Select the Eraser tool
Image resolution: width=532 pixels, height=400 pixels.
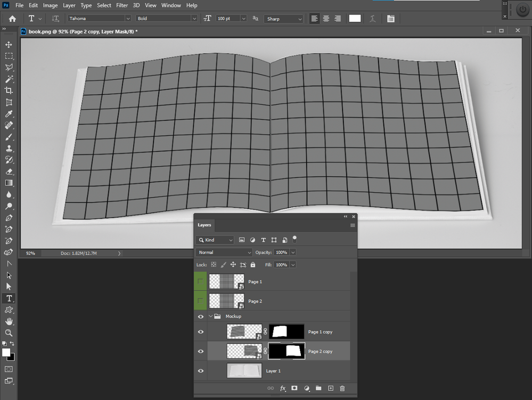tap(9, 172)
